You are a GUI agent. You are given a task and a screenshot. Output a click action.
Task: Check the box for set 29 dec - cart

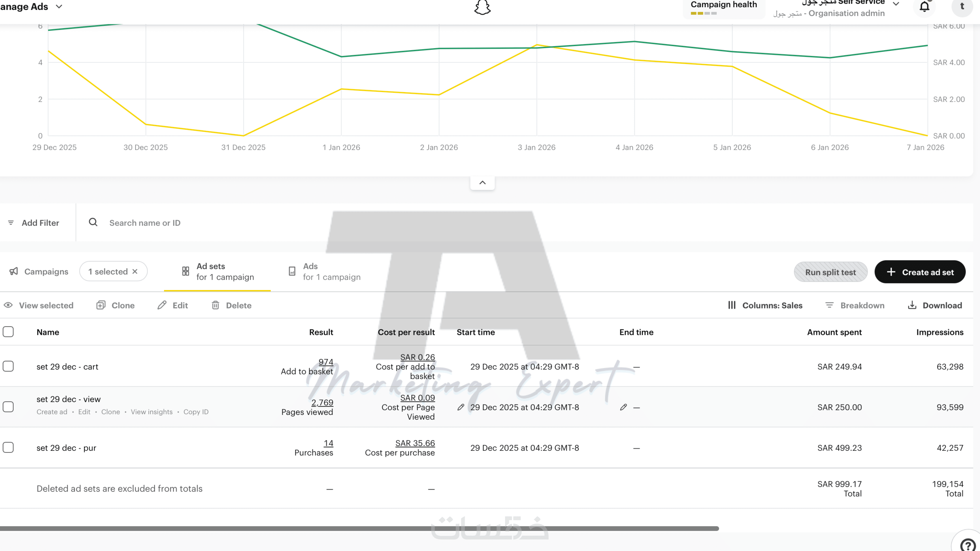click(x=8, y=366)
